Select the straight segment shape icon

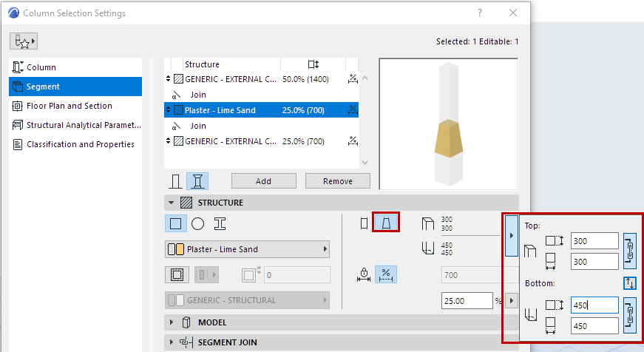point(362,223)
